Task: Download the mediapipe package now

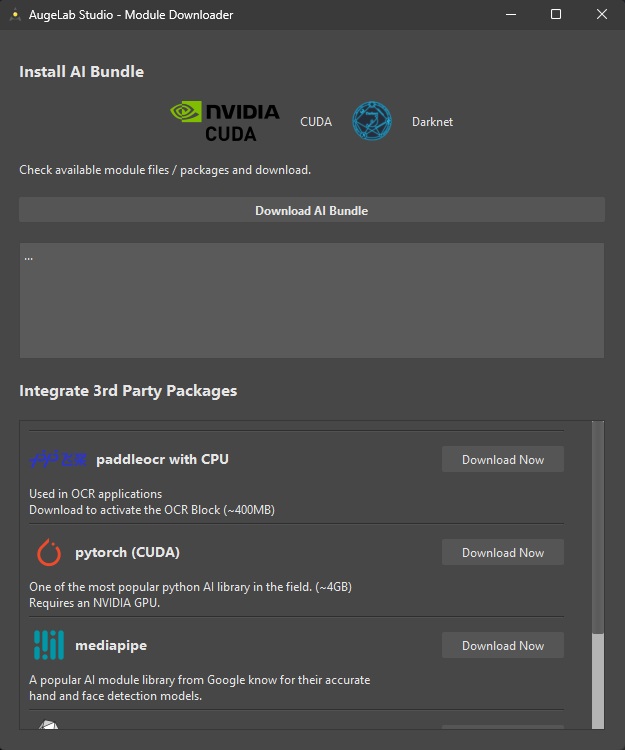Action: tap(502, 645)
